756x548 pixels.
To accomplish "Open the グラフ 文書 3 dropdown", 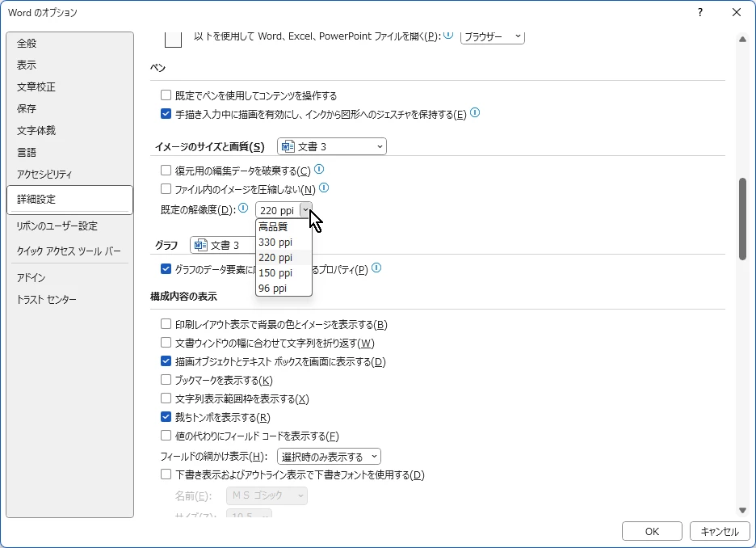I will pyautogui.click(x=223, y=245).
